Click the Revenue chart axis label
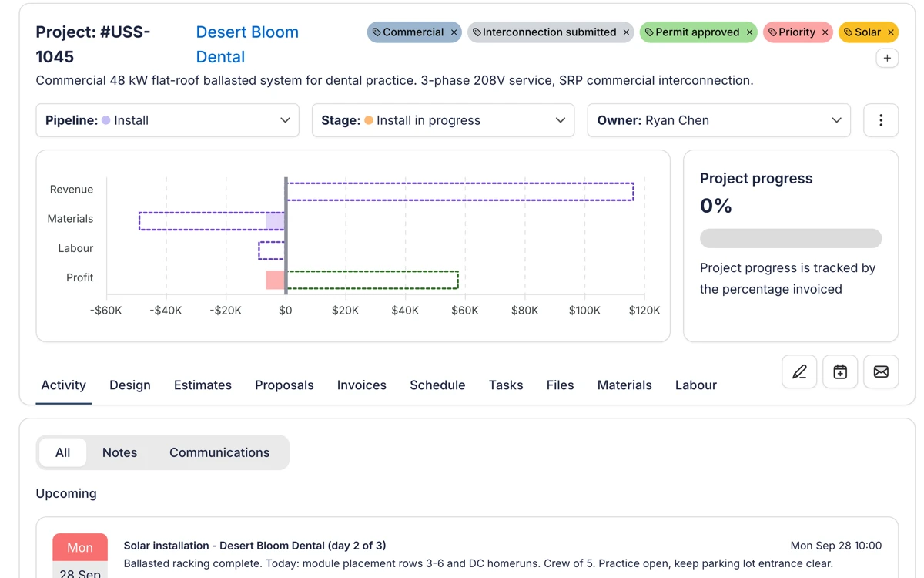This screenshot has width=924, height=578. coord(72,190)
